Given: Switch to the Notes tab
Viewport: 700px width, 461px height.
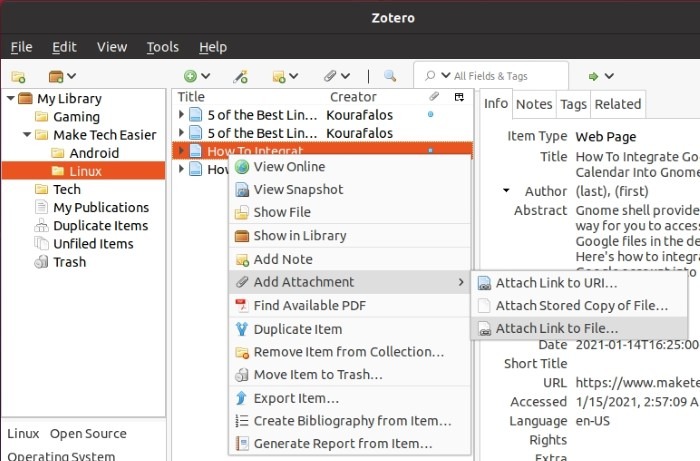Looking at the screenshot, I should point(534,104).
